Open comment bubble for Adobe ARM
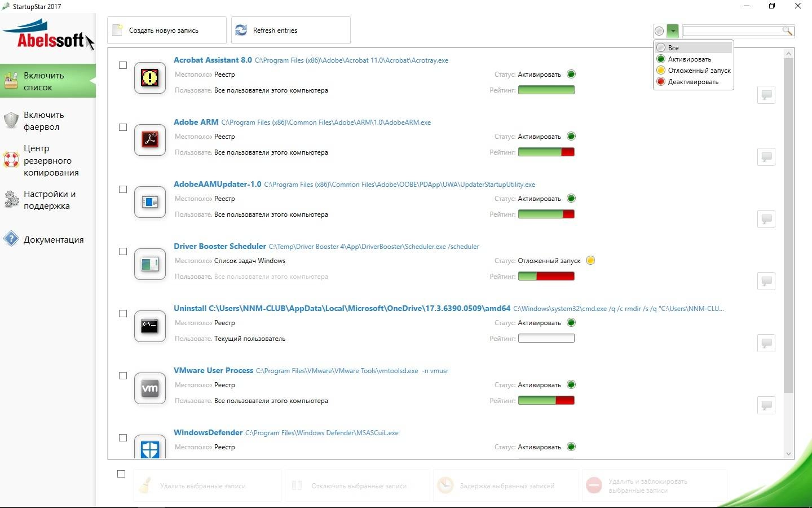The height and width of the screenshot is (508, 812). click(766, 157)
